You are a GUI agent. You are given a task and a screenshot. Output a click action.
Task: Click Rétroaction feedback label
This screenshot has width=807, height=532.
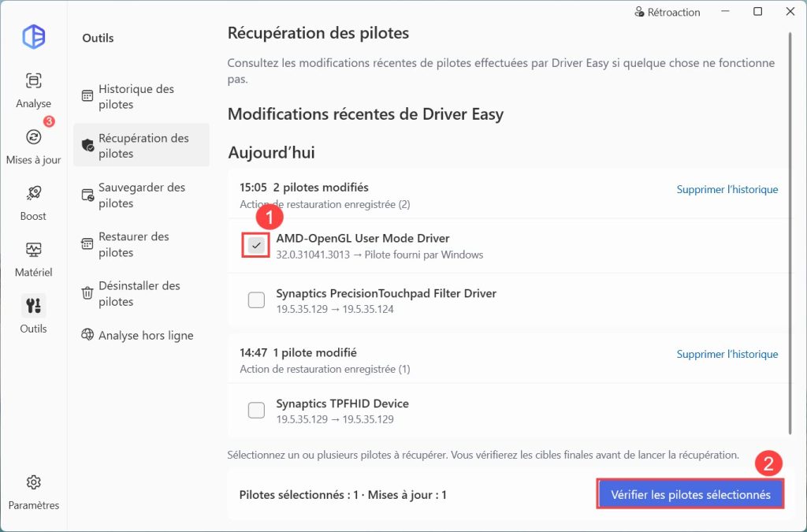674,12
